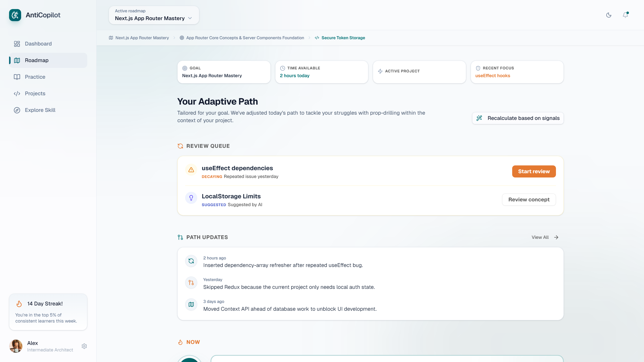Click the Active Project lightning icon
Image resolution: width=644 pixels, height=362 pixels.
[380, 71]
